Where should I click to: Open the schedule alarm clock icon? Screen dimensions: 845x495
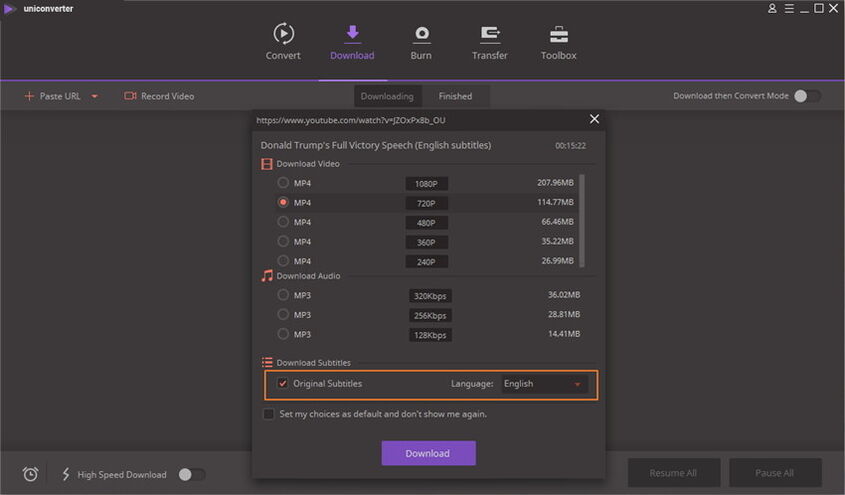[31, 474]
